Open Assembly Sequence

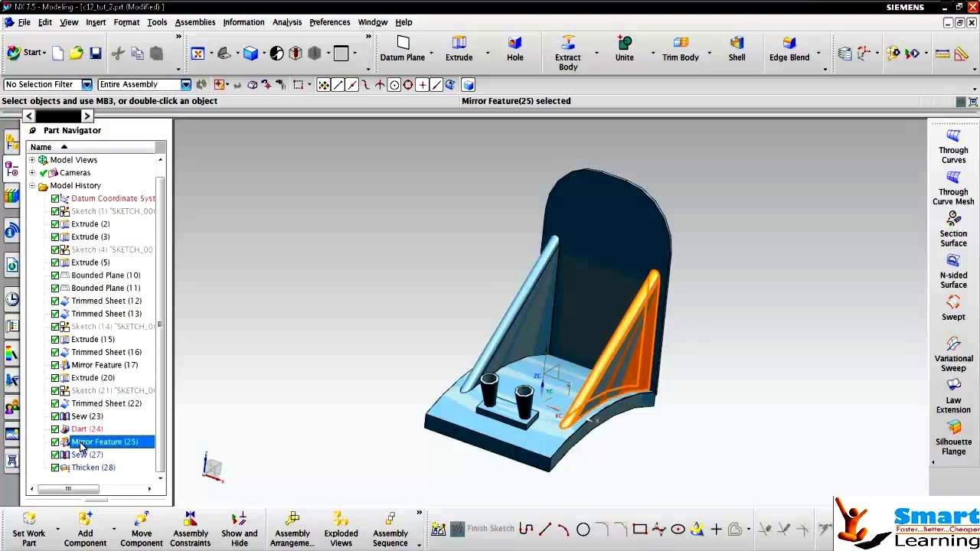coord(390,530)
